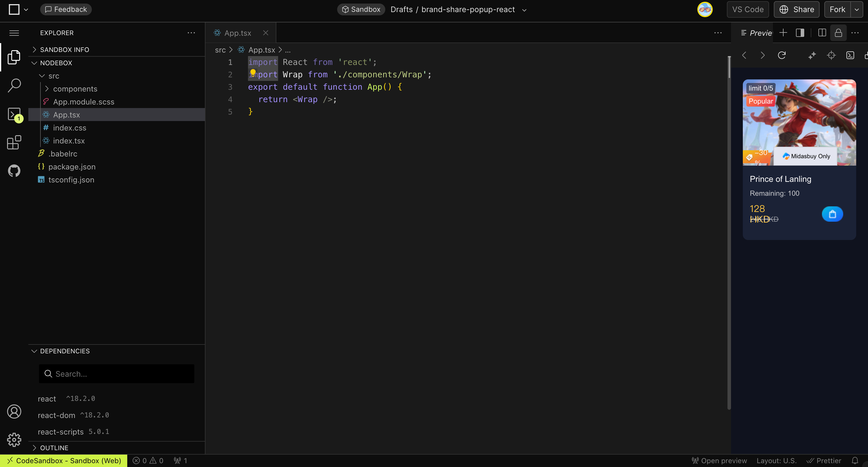Image resolution: width=868 pixels, height=467 pixels.
Task: Collapse NODEBOX section
Action: [x=117, y=63]
